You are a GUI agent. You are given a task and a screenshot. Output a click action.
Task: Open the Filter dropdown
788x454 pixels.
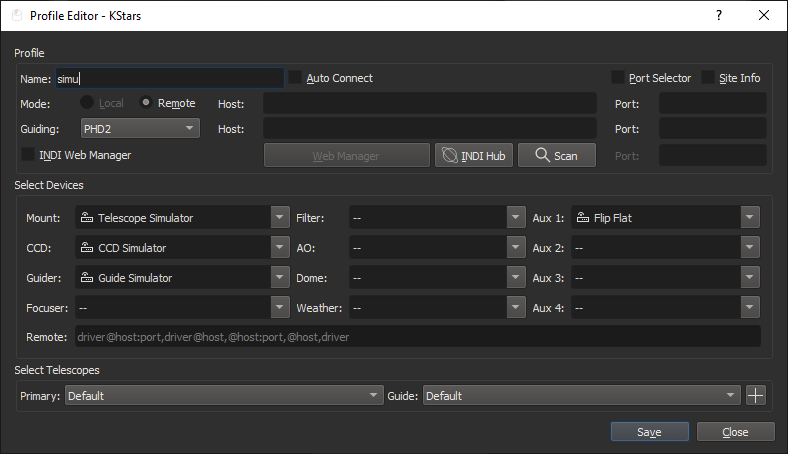click(x=437, y=218)
